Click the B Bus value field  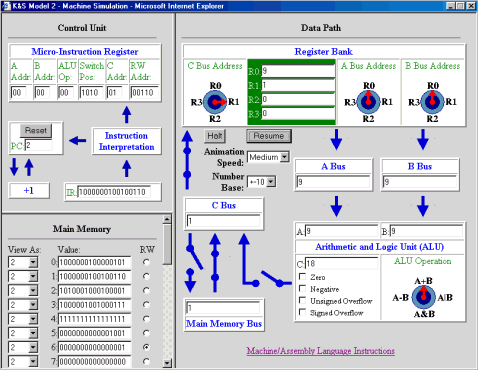pos(420,182)
